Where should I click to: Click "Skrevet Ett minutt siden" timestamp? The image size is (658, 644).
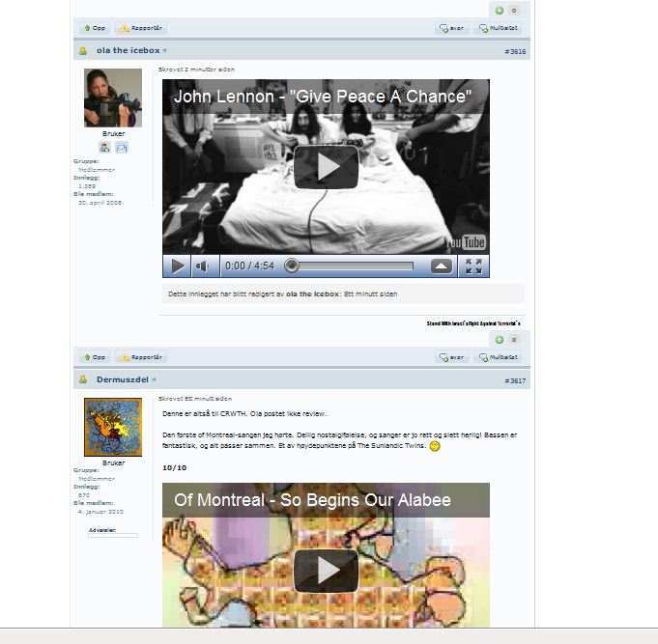(195, 399)
